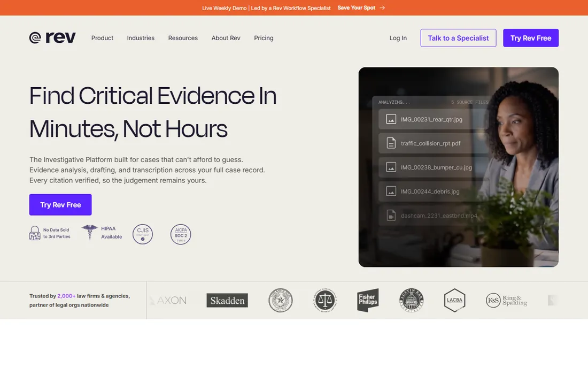588x368 pixels.
Task: Click the document icon beside traffic_collision_rpt.pdf
Action: (391, 143)
